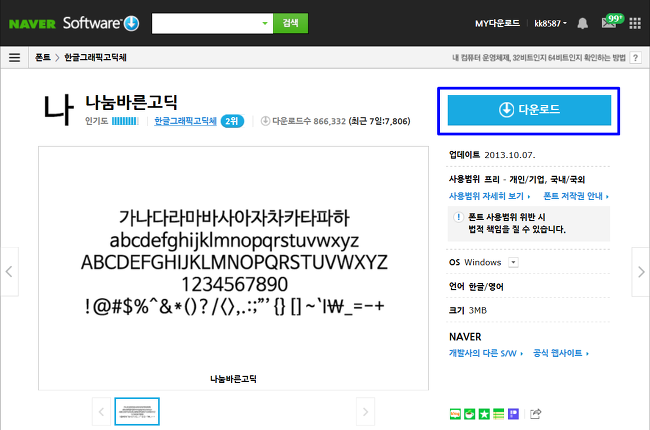Select the font preview thumbnail
This screenshot has width=650, height=430.
(x=137, y=411)
